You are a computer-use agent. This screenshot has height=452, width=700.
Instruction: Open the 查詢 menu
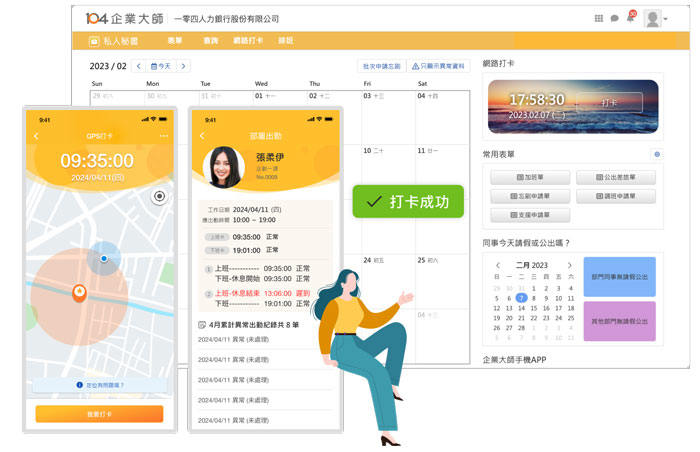[x=210, y=41]
